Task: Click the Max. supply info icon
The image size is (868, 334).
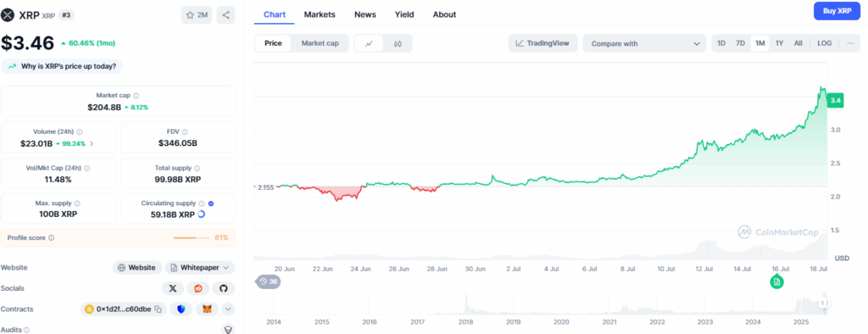Action: click(77, 203)
